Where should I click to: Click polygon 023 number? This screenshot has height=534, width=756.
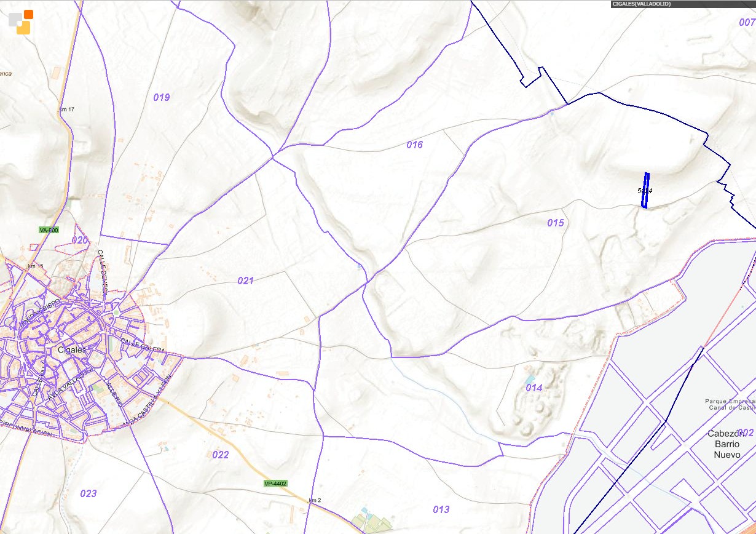(89, 493)
